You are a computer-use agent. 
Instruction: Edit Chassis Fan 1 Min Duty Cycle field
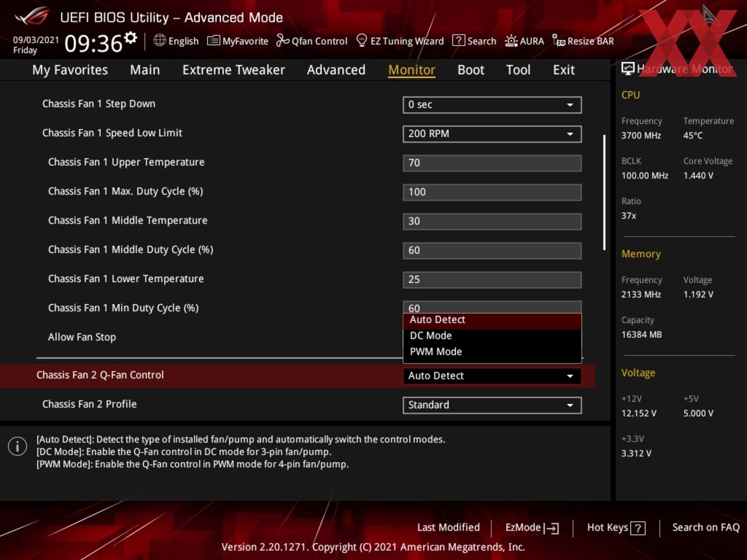click(x=492, y=307)
